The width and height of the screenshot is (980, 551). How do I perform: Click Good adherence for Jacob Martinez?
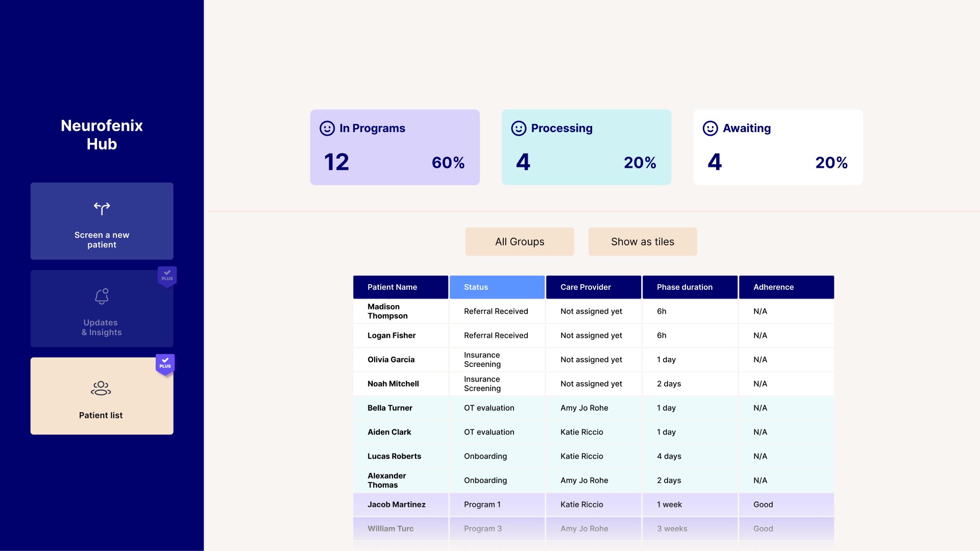click(x=763, y=505)
